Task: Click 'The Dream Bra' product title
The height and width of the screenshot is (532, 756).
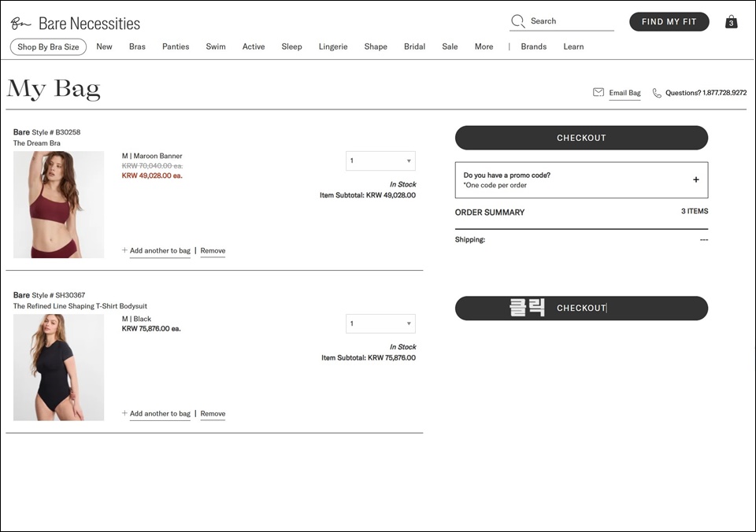Action: pyautogui.click(x=37, y=143)
